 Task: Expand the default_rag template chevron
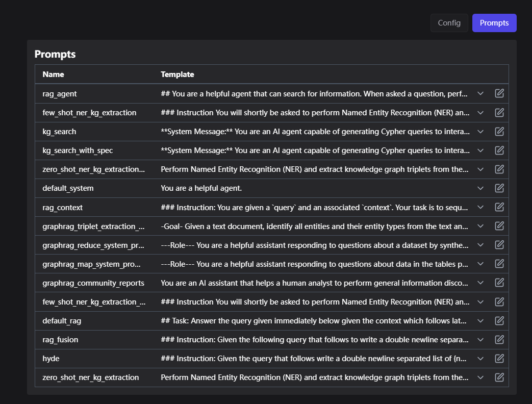click(480, 321)
